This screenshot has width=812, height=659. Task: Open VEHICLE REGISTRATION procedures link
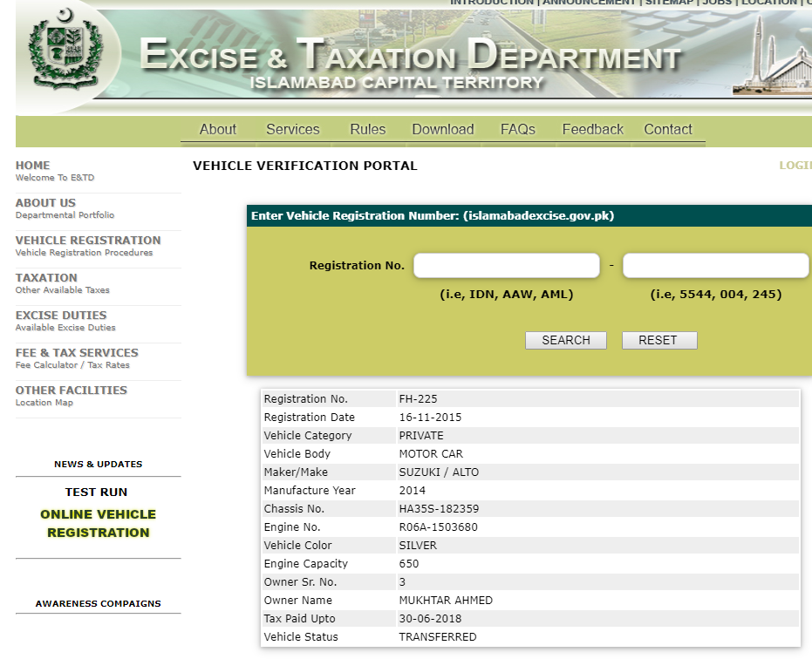click(88, 241)
